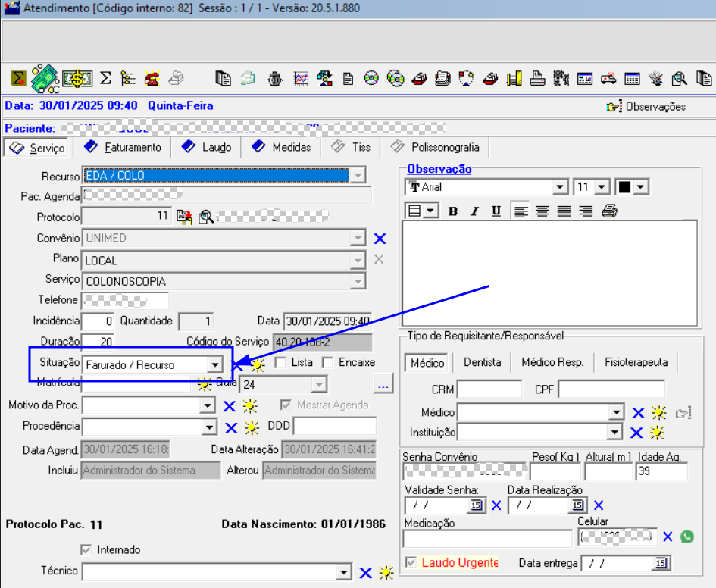The height and width of the screenshot is (588, 716).
Task: Open the Arial font dropdown
Action: (x=560, y=187)
